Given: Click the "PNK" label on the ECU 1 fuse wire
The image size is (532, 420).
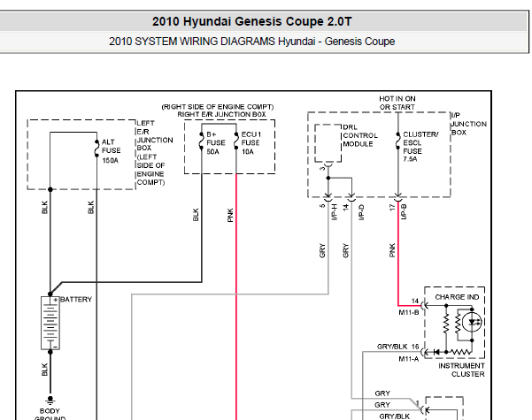Looking at the screenshot, I should (x=230, y=215).
